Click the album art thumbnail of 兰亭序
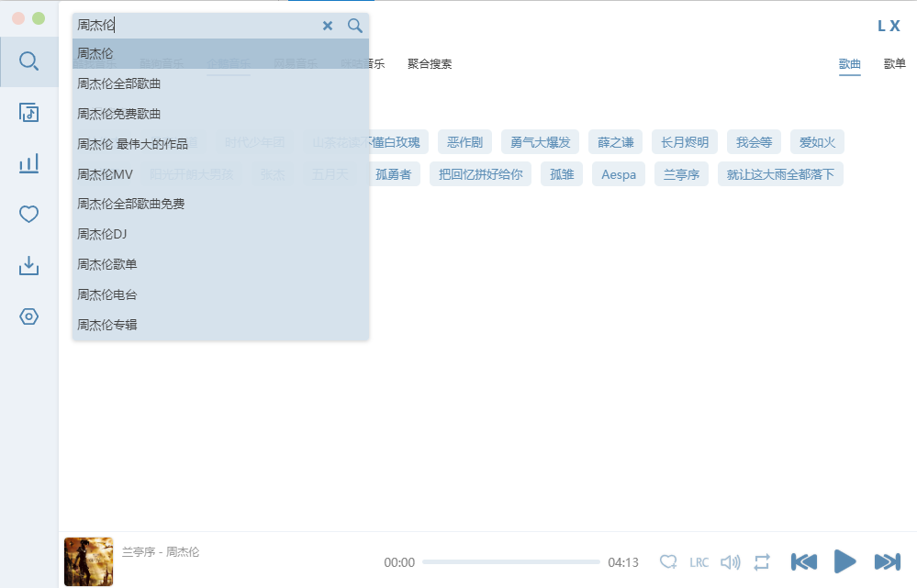The width and height of the screenshot is (917, 588). (x=88, y=561)
